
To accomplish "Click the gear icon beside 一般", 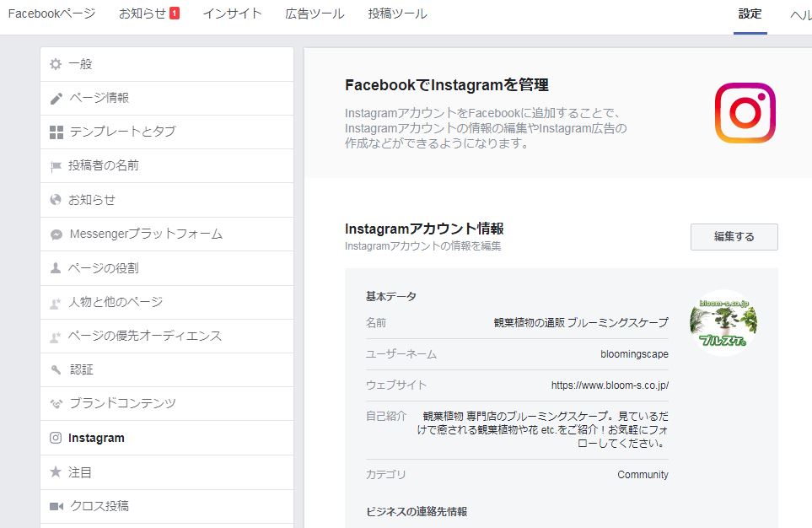I will point(56,64).
